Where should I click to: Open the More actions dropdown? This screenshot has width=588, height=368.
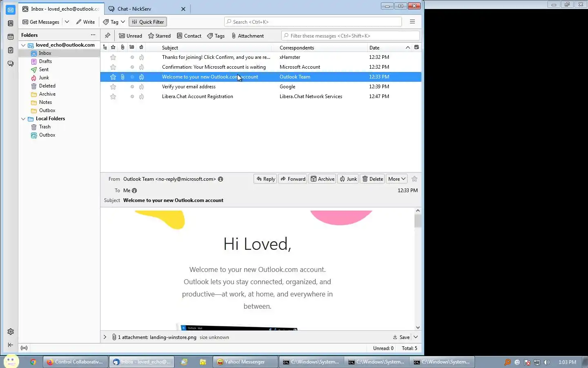(396, 179)
